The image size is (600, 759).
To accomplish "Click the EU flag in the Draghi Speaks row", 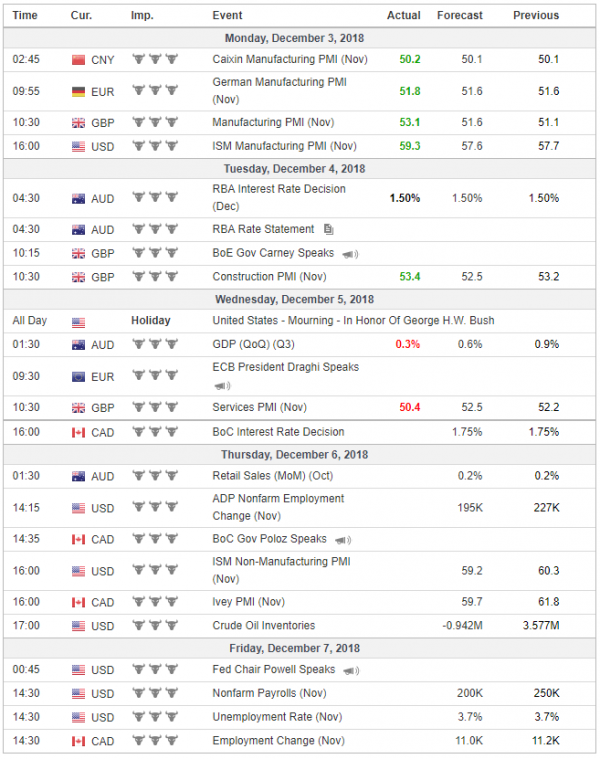I will (x=78, y=377).
